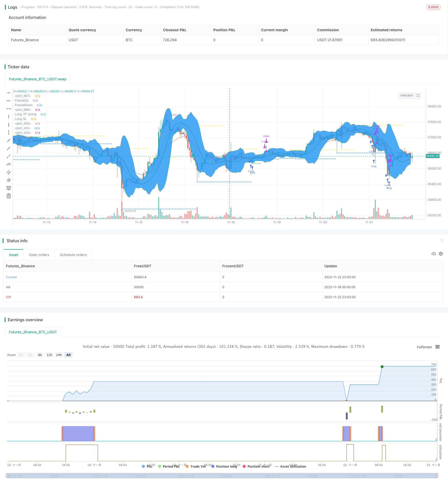The width and height of the screenshot is (448, 486).
Task: Select the Futures_Binance_BTC_USDT:swap ticker tab
Action: pyautogui.click(x=38, y=79)
